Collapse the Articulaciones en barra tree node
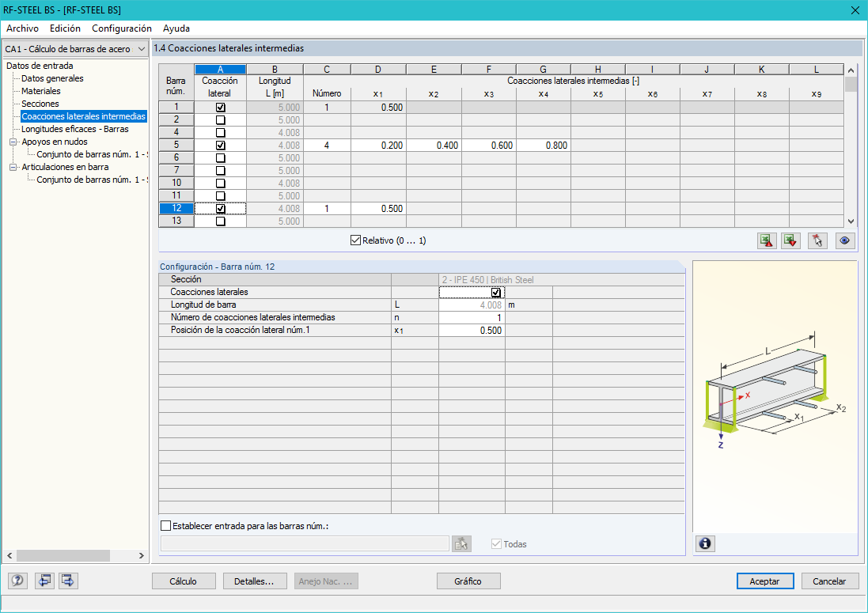The width and height of the screenshot is (868, 613). pos(13,167)
